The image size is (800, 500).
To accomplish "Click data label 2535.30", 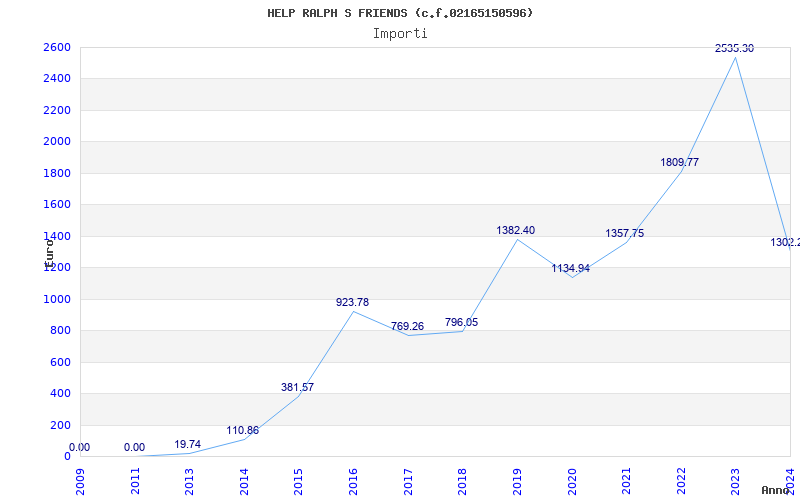I will coord(734,48).
